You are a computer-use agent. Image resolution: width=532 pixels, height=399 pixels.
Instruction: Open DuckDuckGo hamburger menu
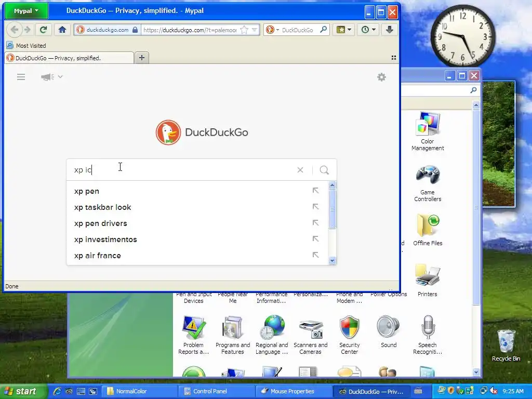point(21,77)
